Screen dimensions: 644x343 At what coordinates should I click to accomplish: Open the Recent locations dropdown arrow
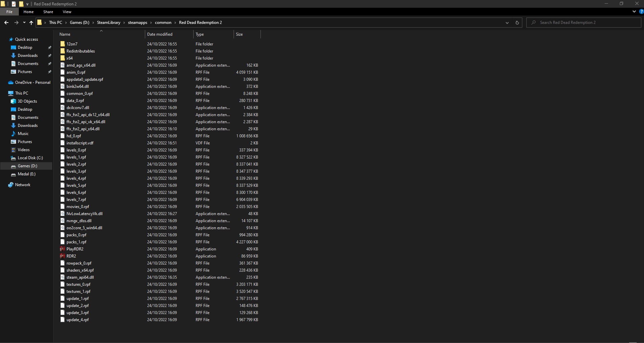tap(24, 23)
